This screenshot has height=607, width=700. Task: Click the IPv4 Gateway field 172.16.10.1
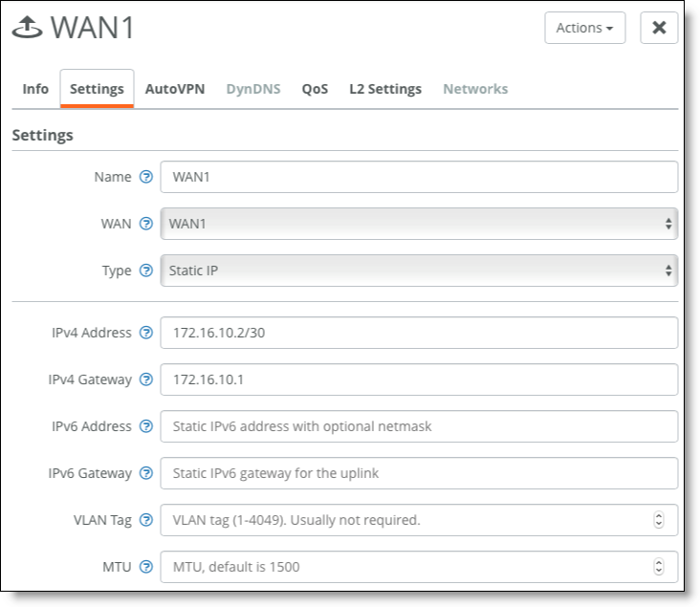(x=419, y=379)
